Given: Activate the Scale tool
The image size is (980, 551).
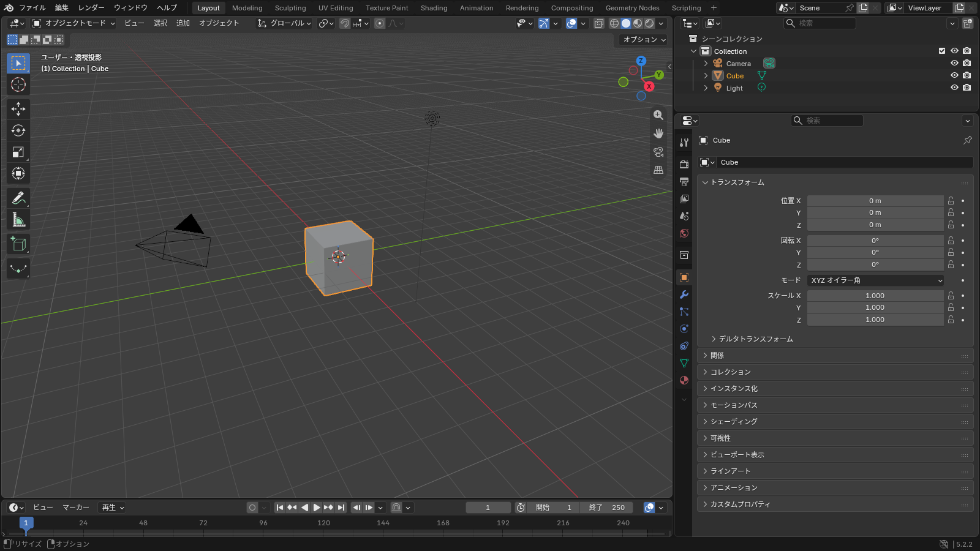Looking at the screenshot, I should pos(18,152).
